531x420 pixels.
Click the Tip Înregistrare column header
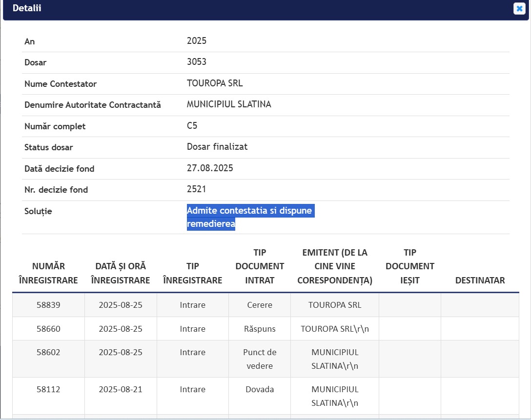click(x=192, y=273)
